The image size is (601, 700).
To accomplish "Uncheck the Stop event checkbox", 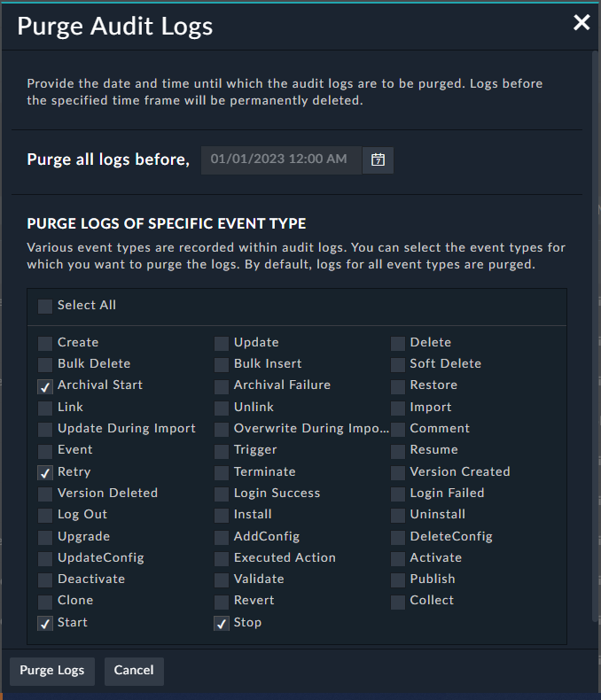I will [x=222, y=623].
